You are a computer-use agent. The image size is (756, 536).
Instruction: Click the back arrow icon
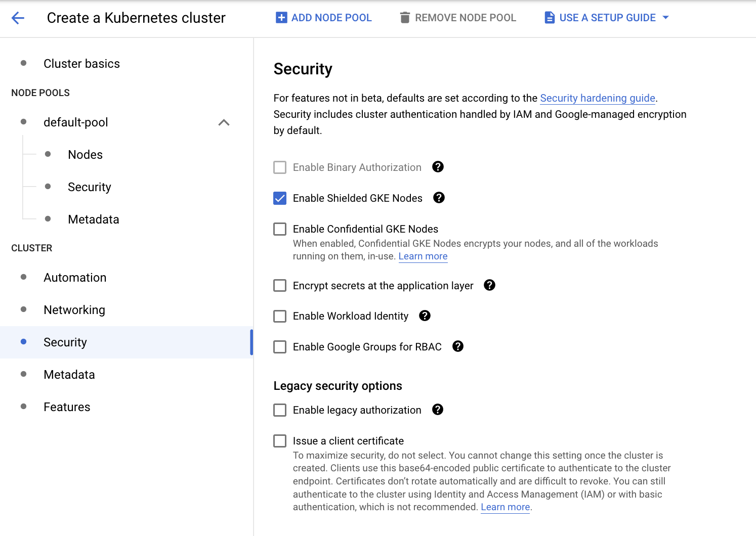(18, 18)
